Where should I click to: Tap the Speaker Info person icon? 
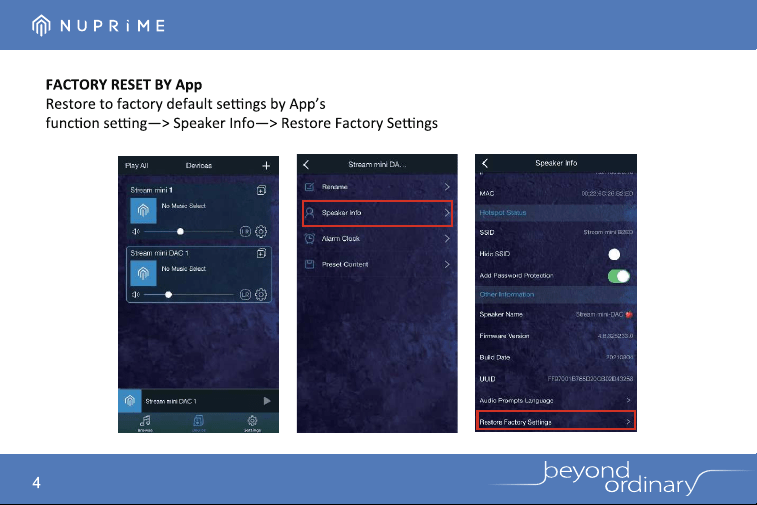(x=310, y=213)
